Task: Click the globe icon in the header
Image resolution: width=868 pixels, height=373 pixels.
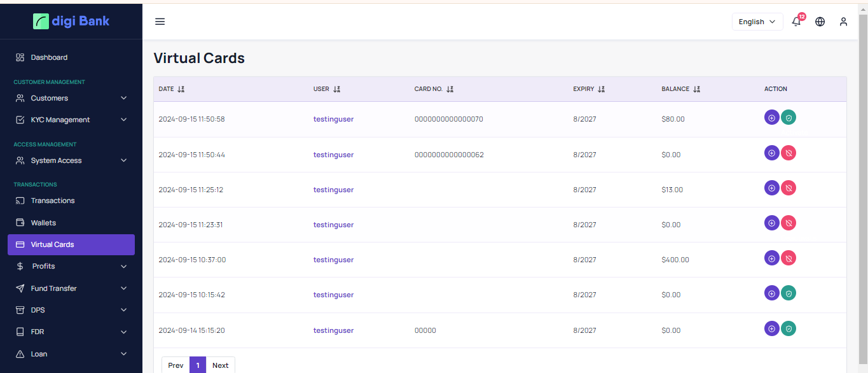Action: 820,22
